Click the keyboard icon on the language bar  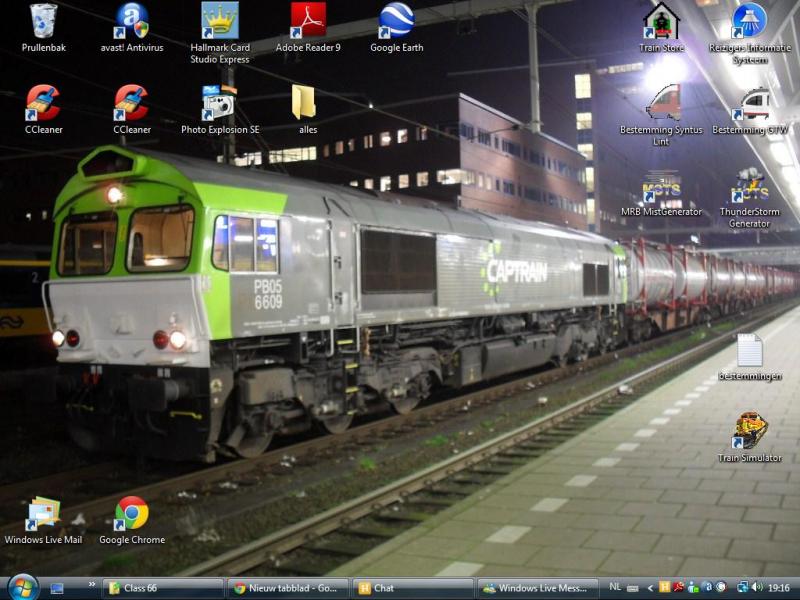(x=632, y=588)
